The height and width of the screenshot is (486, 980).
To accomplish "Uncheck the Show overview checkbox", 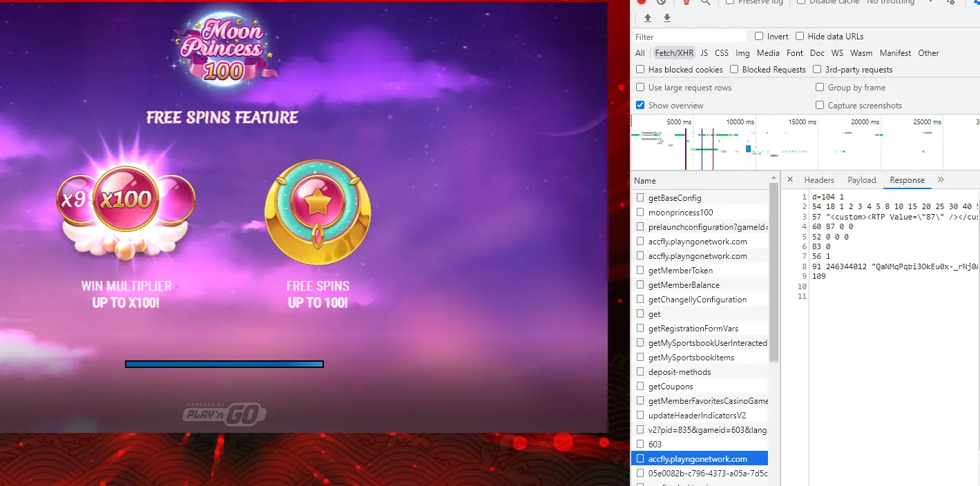I will (x=640, y=105).
